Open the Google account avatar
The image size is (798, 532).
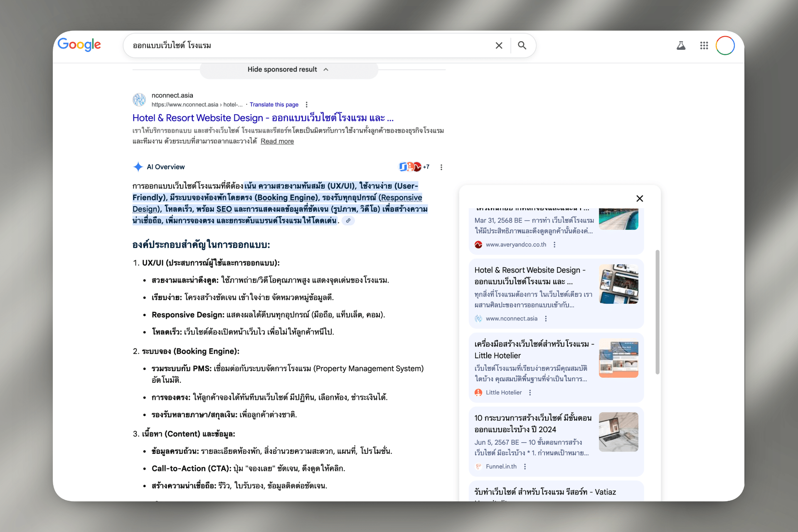coord(725,45)
